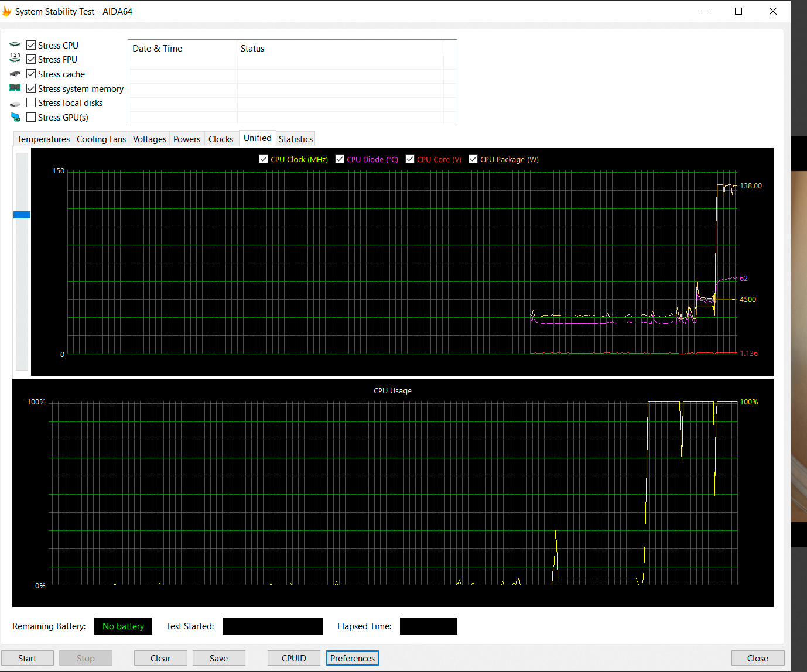Maximize the AIDA64 window

pyautogui.click(x=738, y=11)
